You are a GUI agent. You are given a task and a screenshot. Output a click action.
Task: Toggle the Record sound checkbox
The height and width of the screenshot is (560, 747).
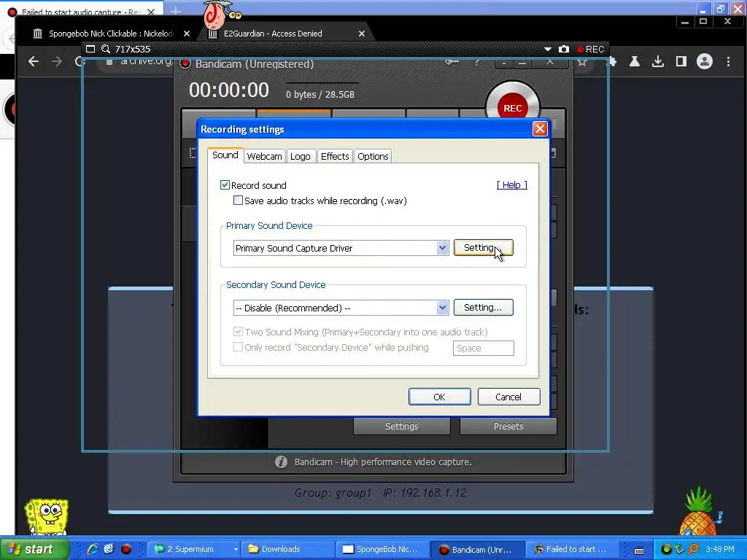tap(225, 185)
